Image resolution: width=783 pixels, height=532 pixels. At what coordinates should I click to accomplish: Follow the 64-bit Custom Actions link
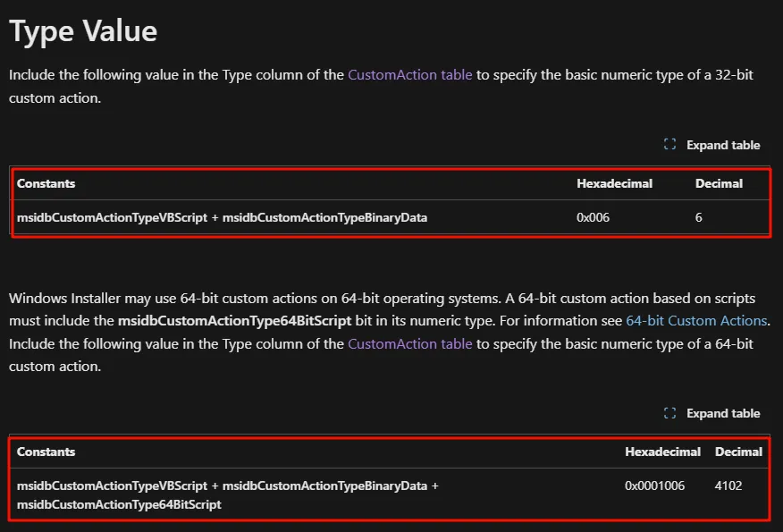[x=696, y=320]
